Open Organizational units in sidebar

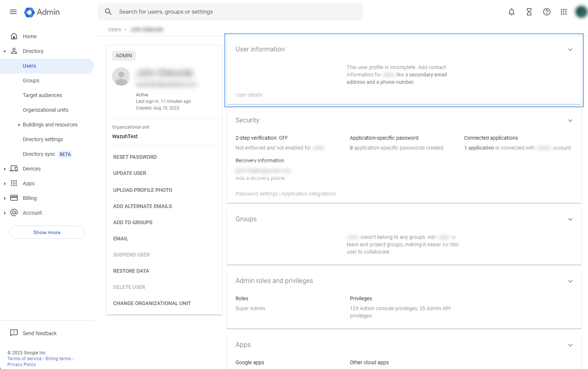tap(46, 110)
